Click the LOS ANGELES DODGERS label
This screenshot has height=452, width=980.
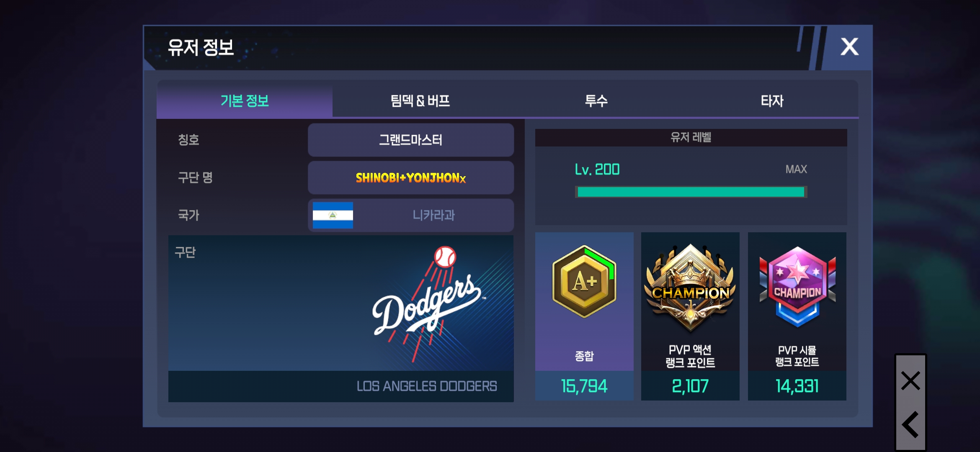tap(427, 386)
